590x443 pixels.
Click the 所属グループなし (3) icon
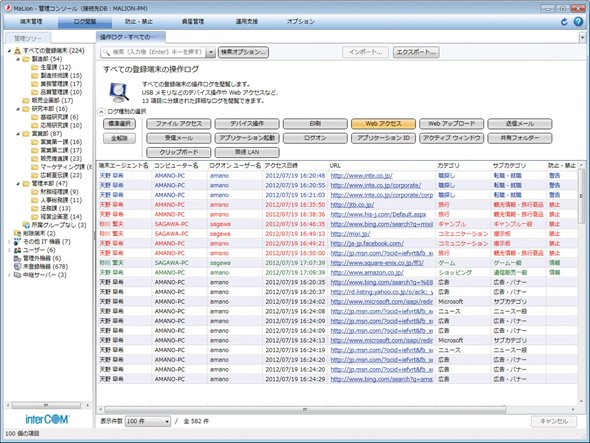[x=26, y=225]
